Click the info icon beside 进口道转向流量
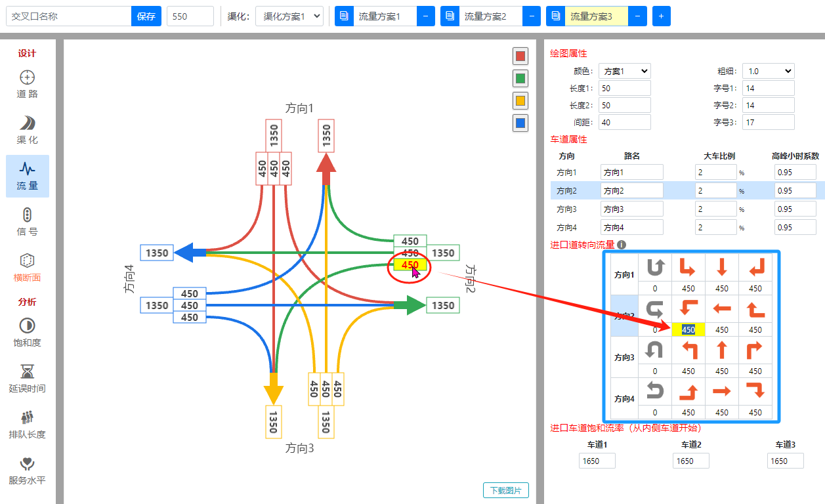Screen dimensions: 825x504 622,245
